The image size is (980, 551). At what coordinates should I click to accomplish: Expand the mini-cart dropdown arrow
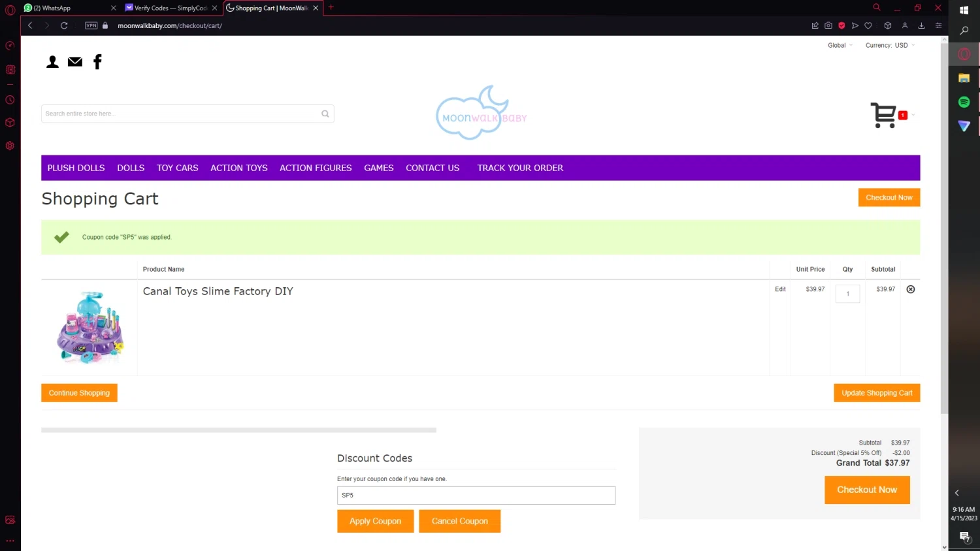click(913, 115)
